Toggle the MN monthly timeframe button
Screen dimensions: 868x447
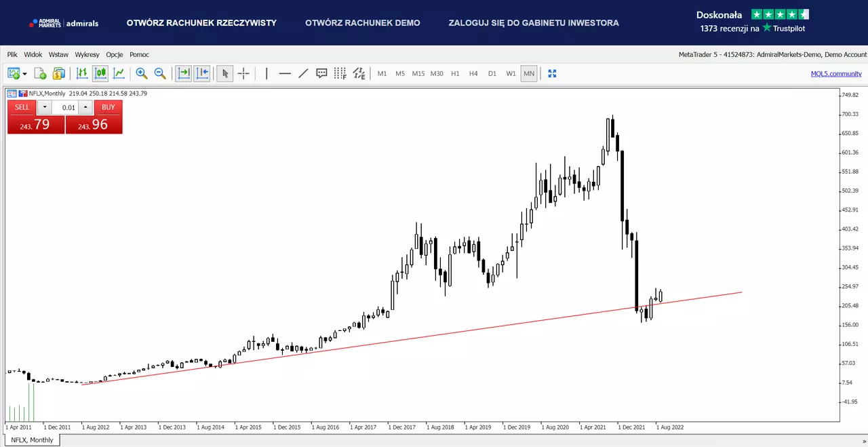click(x=529, y=73)
